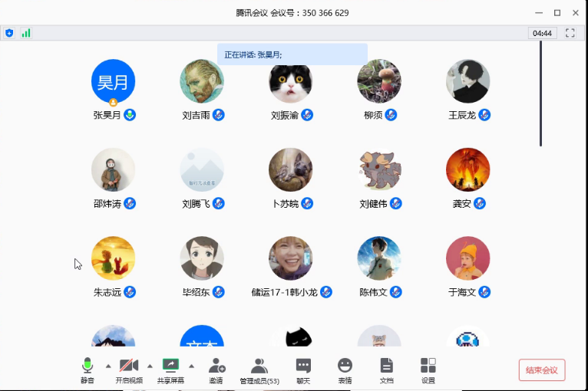Open 设置 settings from toolbar
The width and height of the screenshot is (588, 391).
coord(428,366)
